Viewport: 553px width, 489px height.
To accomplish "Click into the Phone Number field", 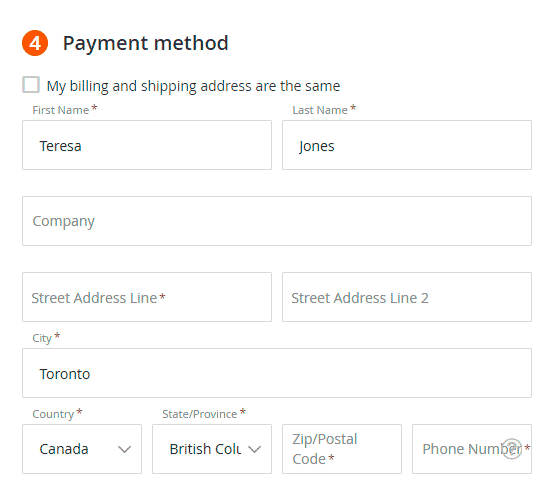I will [x=472, y=449].
